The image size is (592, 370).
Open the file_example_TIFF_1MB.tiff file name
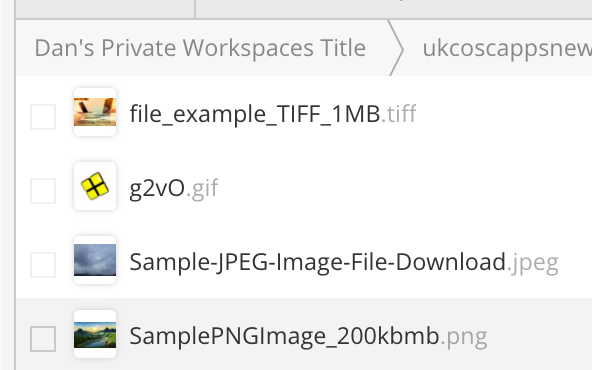[273, 114]
